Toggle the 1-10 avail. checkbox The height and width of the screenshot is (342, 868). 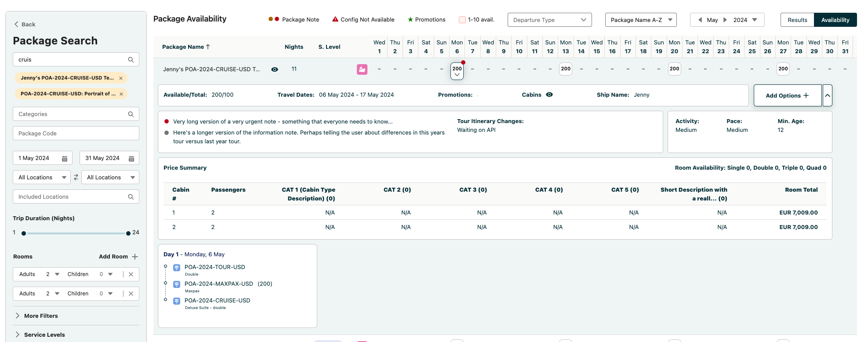coord(462,20)
